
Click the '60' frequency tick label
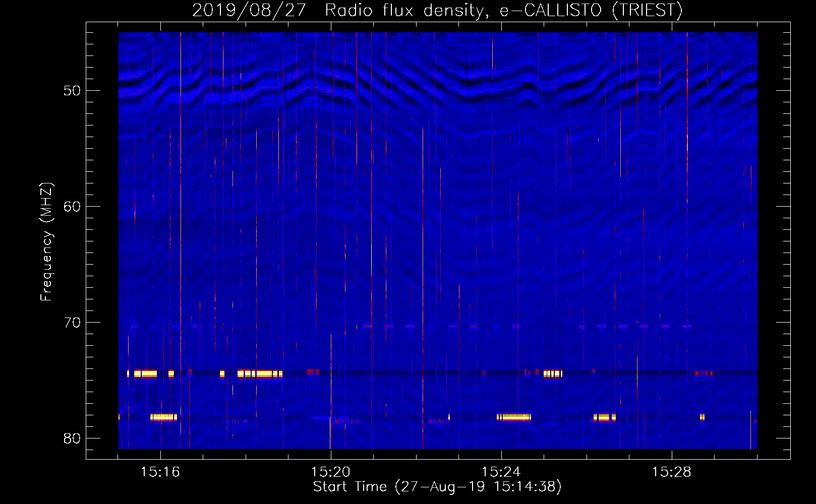click(72, 207)
